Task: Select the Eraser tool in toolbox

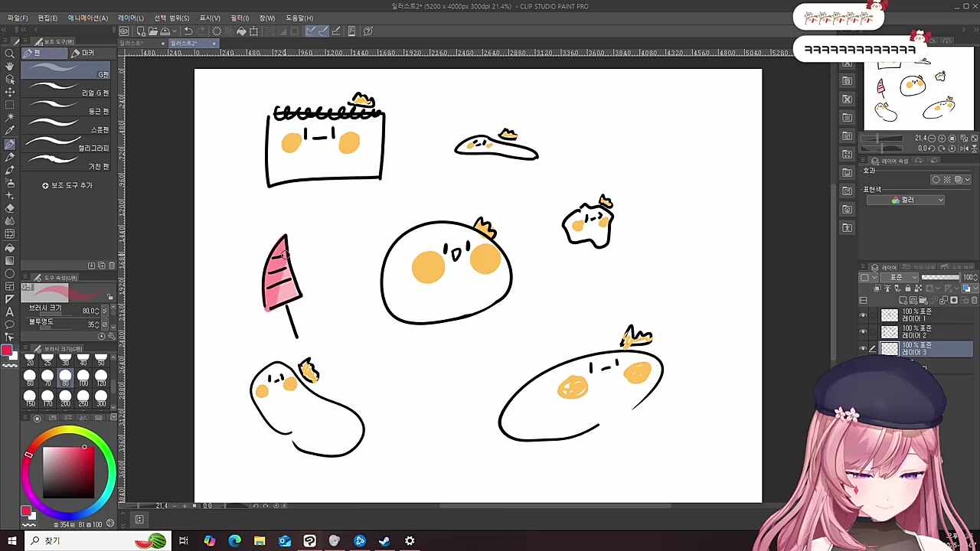Action: pos(10,208)
